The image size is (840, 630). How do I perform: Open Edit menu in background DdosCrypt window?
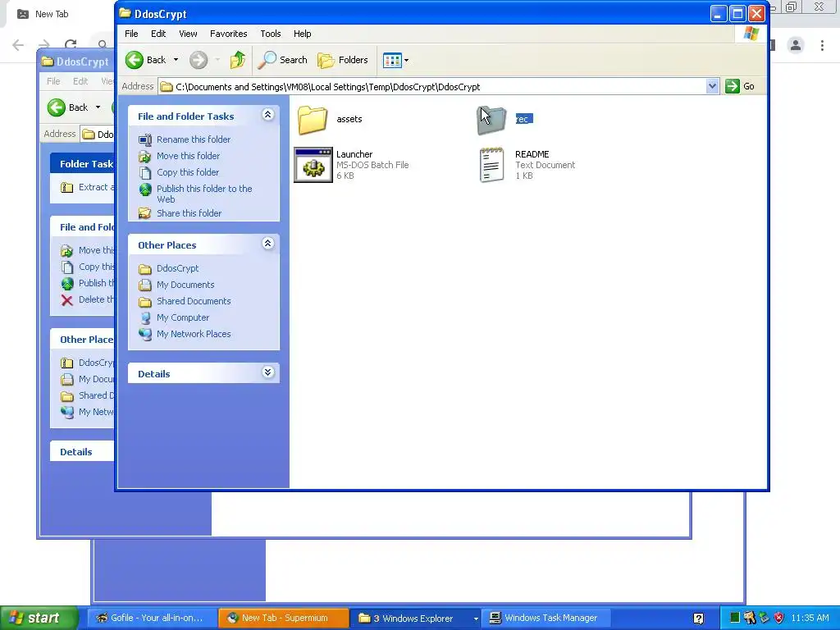click(80, 81)
